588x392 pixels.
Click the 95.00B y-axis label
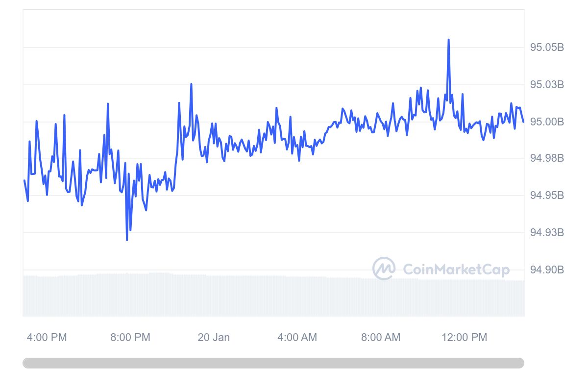tap(547, 122)
